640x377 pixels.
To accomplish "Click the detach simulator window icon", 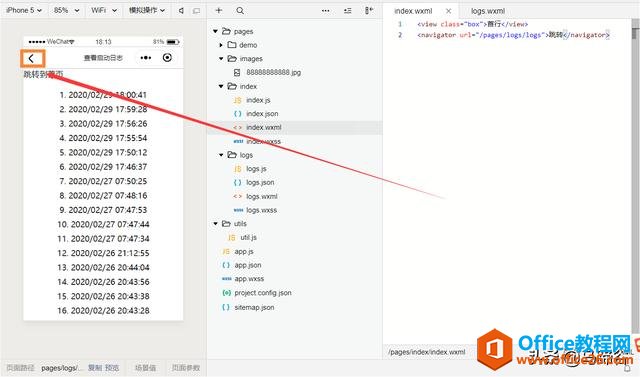I will 196,11.
